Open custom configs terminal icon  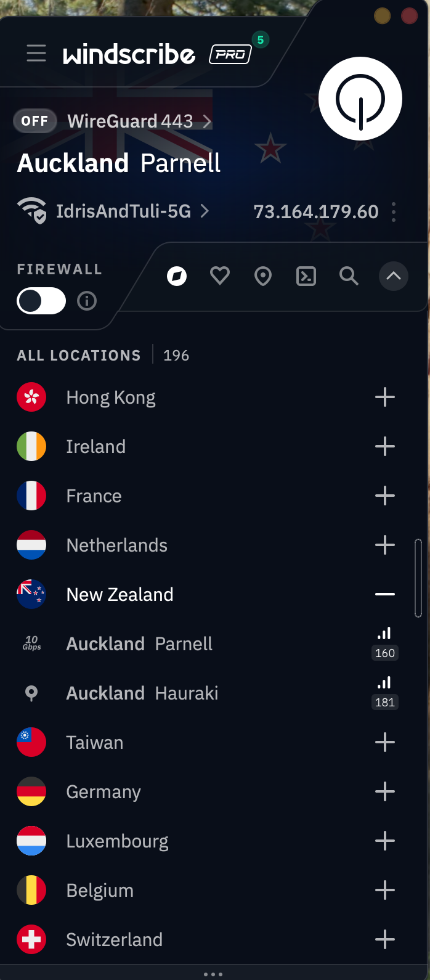[x=306, y=276]
